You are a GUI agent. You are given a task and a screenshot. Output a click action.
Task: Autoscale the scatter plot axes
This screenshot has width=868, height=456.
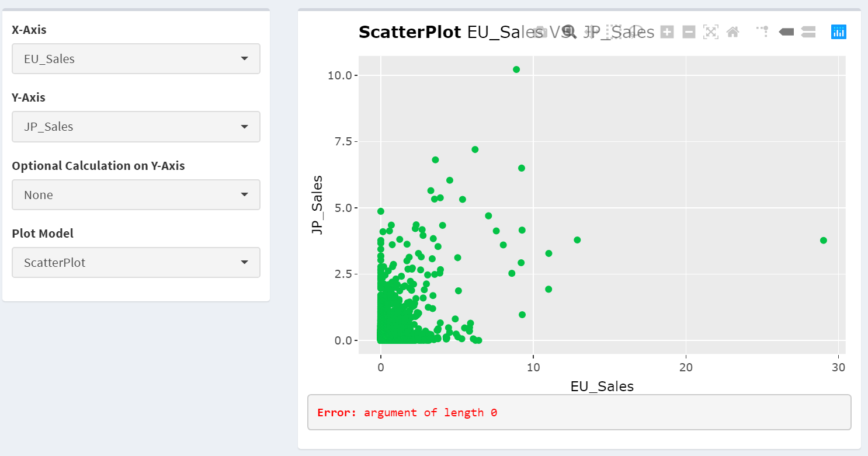(711, 32)
